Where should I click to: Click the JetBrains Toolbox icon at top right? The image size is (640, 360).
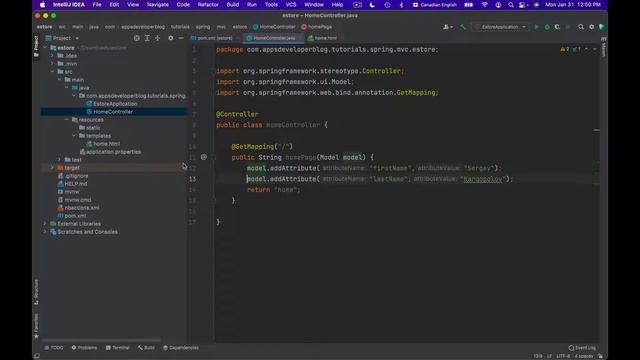click(602, 27)
